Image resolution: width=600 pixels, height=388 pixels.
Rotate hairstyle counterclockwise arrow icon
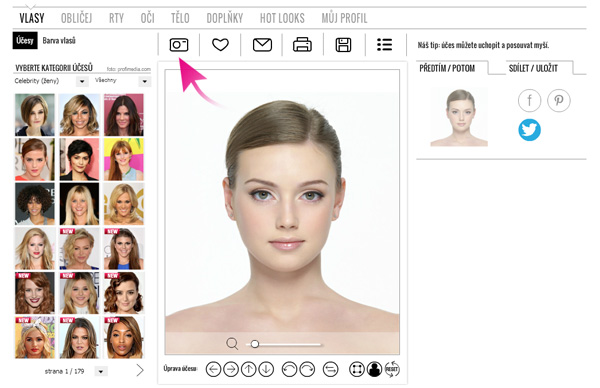(289, 369)
